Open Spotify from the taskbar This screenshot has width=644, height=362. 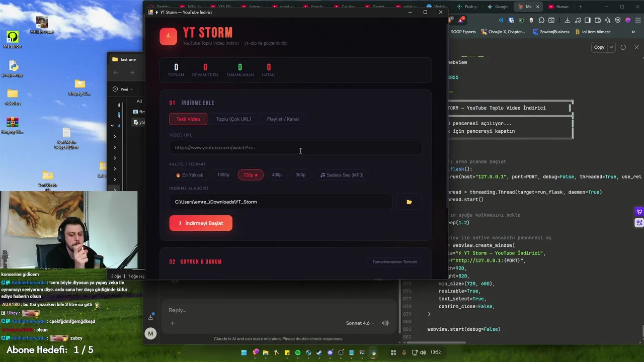(298, 352)
